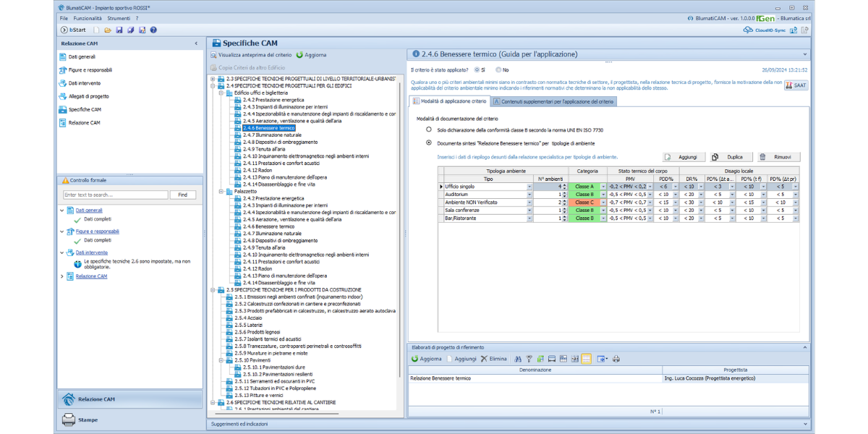Click the info icon beside 2.4.6 Benessere termico title
This screenshot has height=434, width=868.
tap(416, 54)
